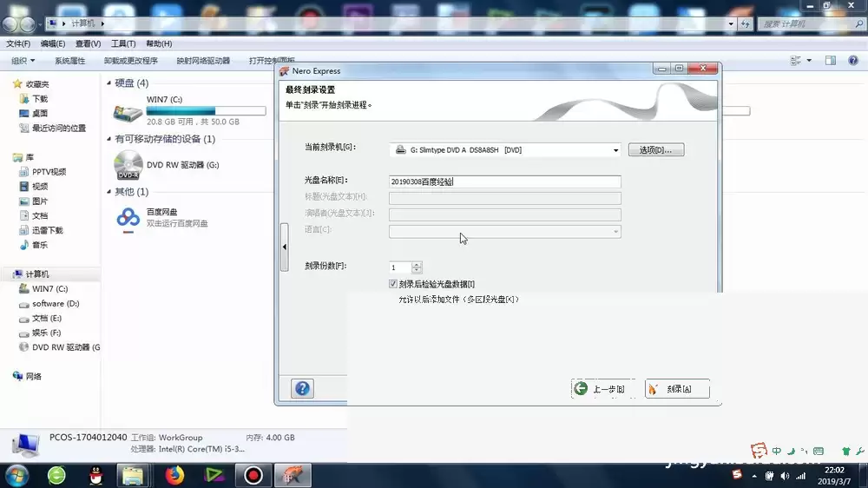The image size is (868, 488).
Task: Click the WIN7 (C:) capacity bar
Action: [x=206, y=111]
